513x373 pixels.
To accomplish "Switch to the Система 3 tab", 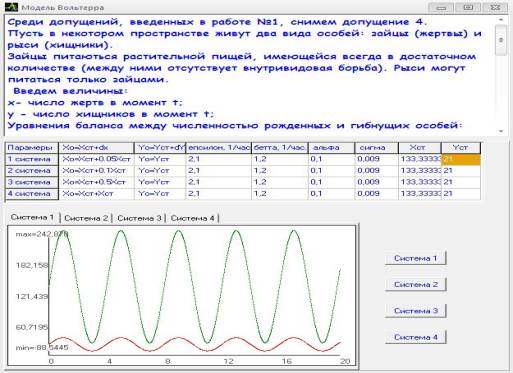I will click(x=139, y=218).
